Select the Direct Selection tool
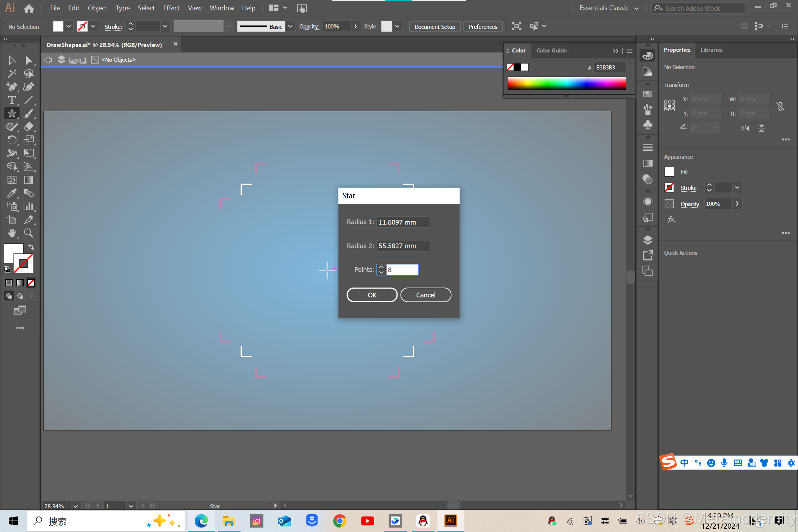Image resolution: width=798 pixels, height=532 pixels. click(29, 60)
